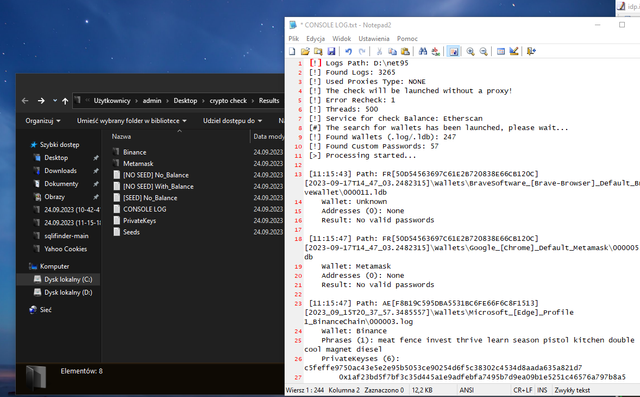Click Sieć in the navigation pane
The image size is (640, 397).
click(46, 310)
